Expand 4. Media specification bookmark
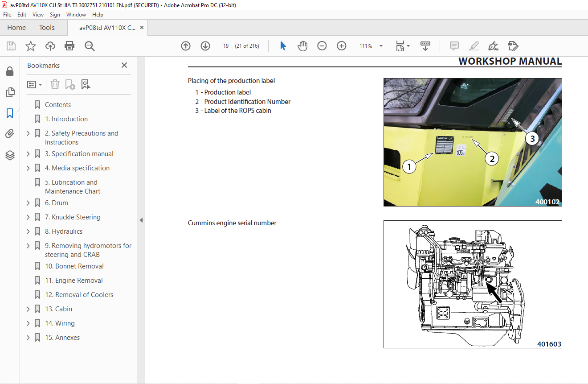 pyautogui.click(x=29, y=168)
